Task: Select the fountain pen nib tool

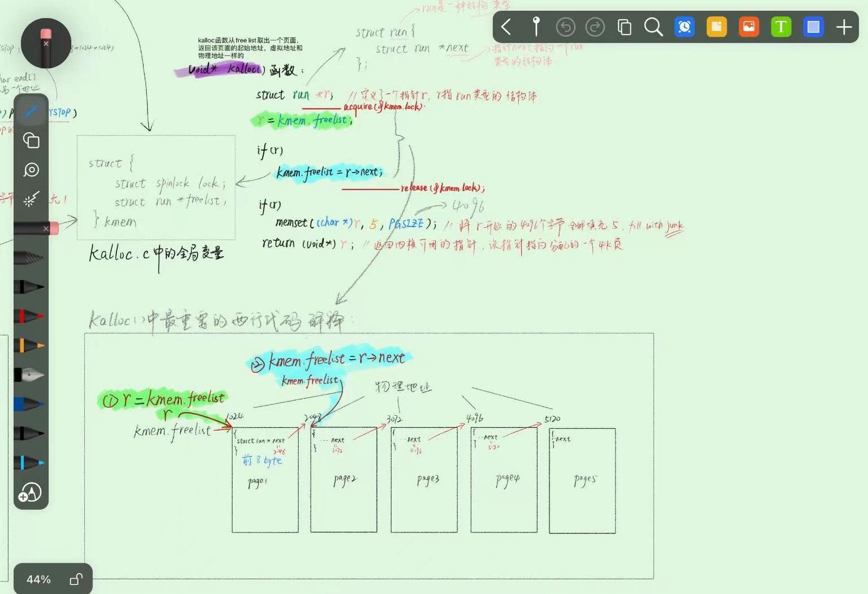Action: (x=29, y=375)
